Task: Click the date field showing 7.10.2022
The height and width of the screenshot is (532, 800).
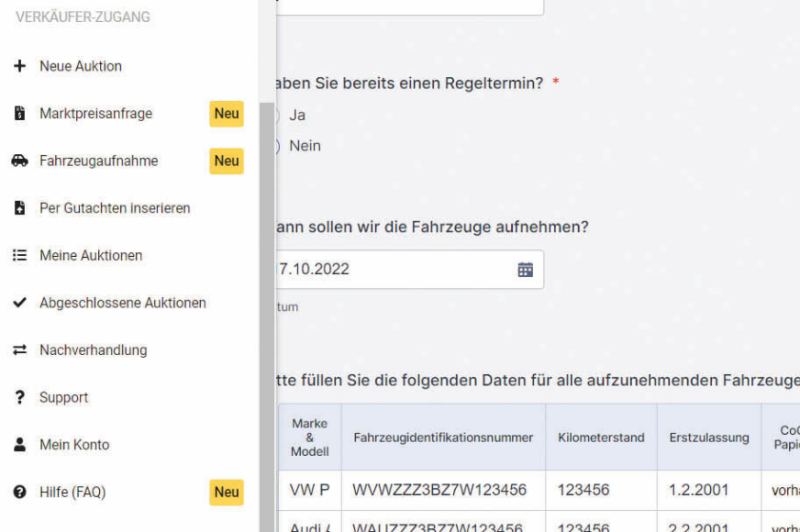Action: (x=400, y=269)
